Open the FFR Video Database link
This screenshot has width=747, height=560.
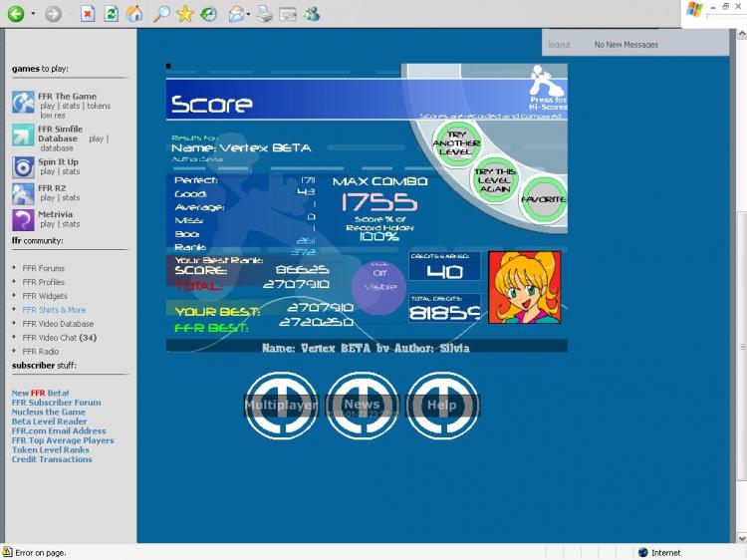point(58,324)
